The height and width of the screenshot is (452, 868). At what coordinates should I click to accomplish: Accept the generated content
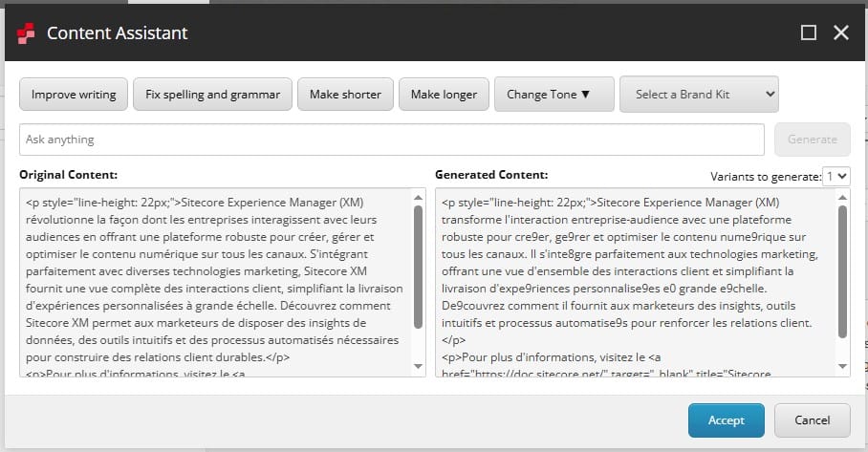[x=726, y=420]
